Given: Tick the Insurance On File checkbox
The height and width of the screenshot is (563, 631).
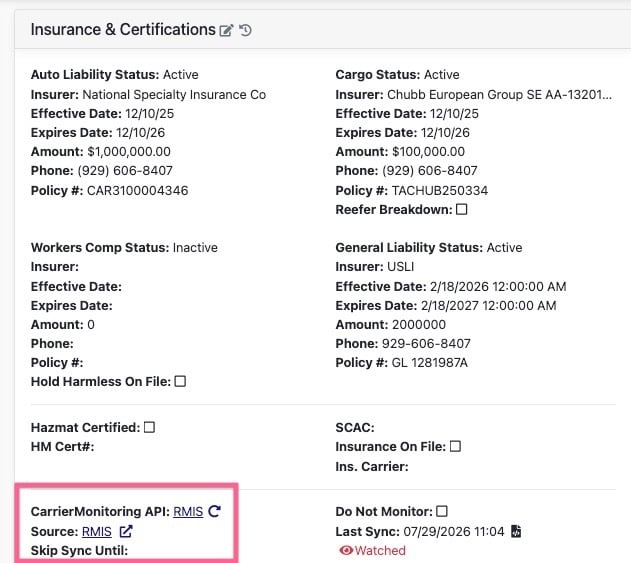Looking at the screenshot, I should pyautogui.click(x=455, y=446).
